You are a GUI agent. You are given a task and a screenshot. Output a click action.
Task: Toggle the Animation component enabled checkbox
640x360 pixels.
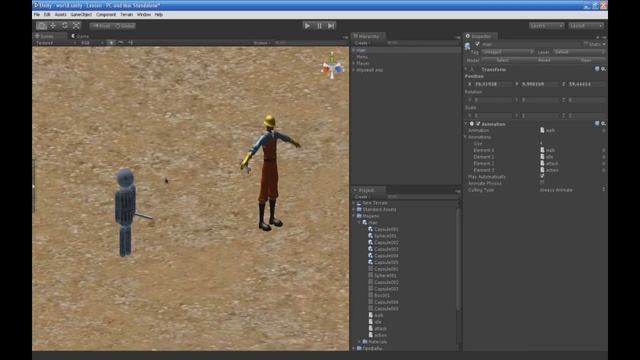click(x=478, y=124)
